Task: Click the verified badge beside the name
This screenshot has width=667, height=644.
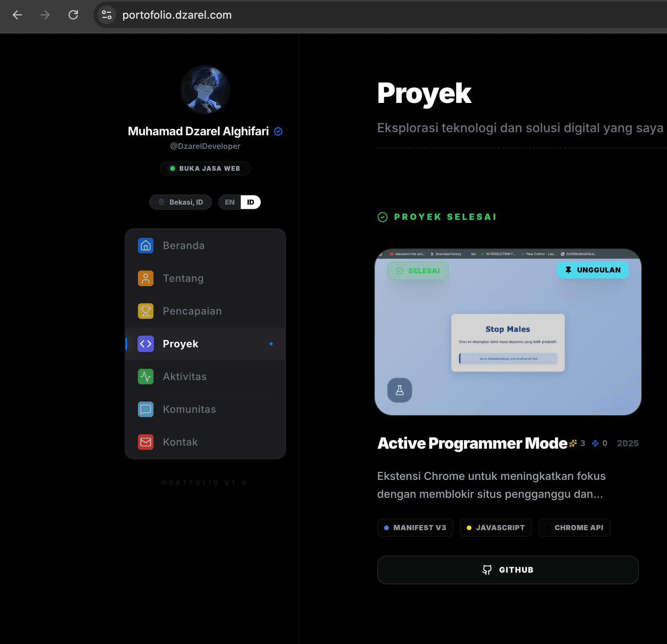Action: (278, 131)
